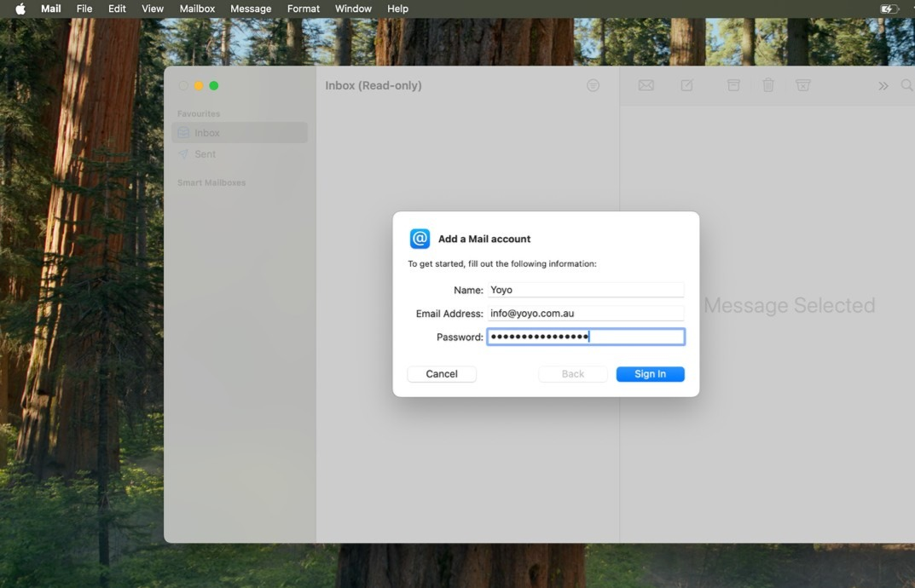Click the "To get started" instruction text
Viewport: 915px width, 588px height.
click(502, 263)
